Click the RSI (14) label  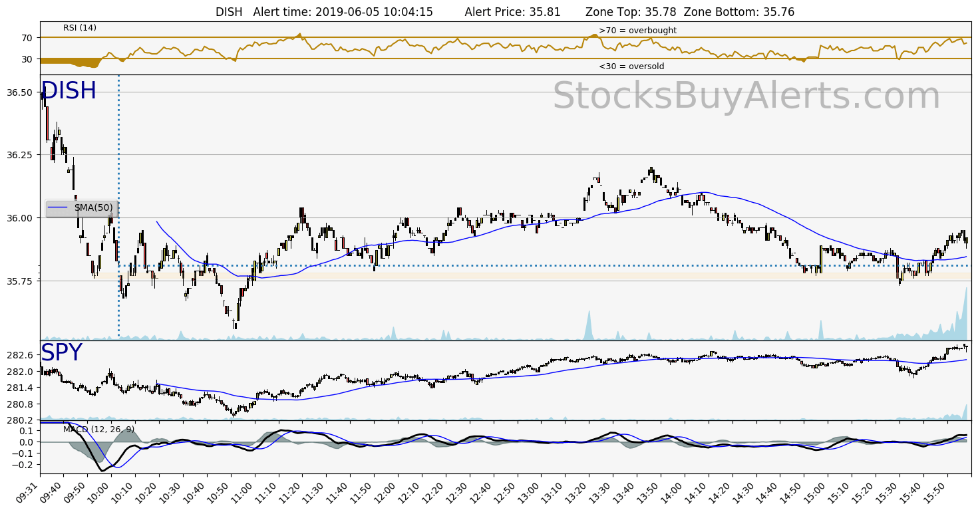click(80, 28)
